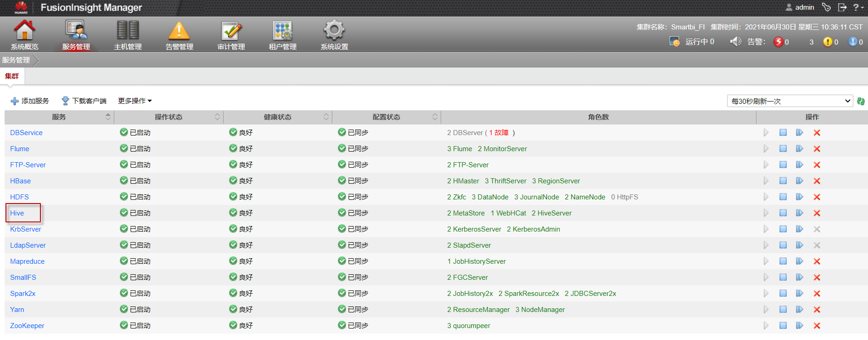This screenshot has height=340, width=868.
Task: Click the 1 JobHistoryServer role link
Action: pyautogui.click(x=476, y=261)
